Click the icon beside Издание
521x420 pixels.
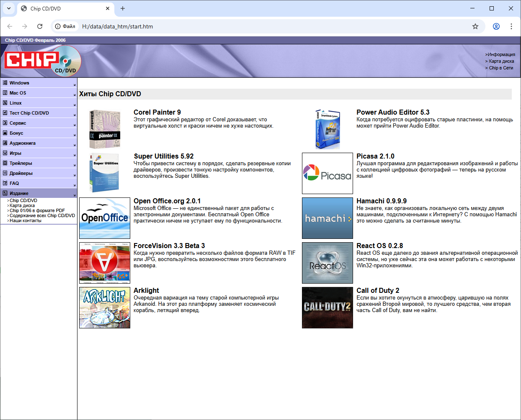coord(5,193)
